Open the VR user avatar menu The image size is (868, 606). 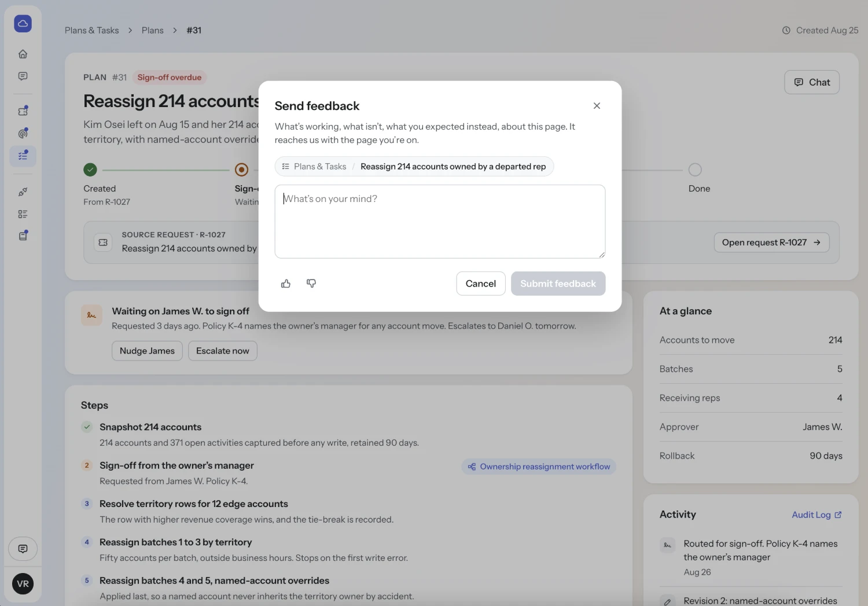point(23,583)
